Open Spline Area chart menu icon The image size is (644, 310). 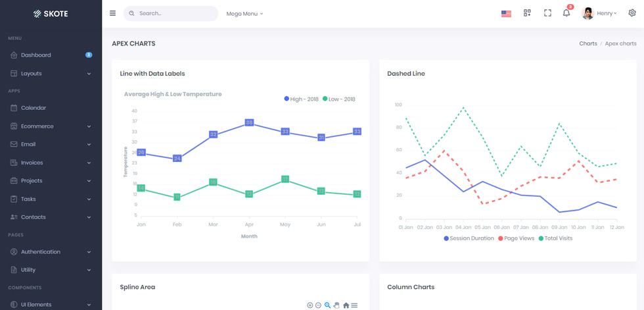354,305
